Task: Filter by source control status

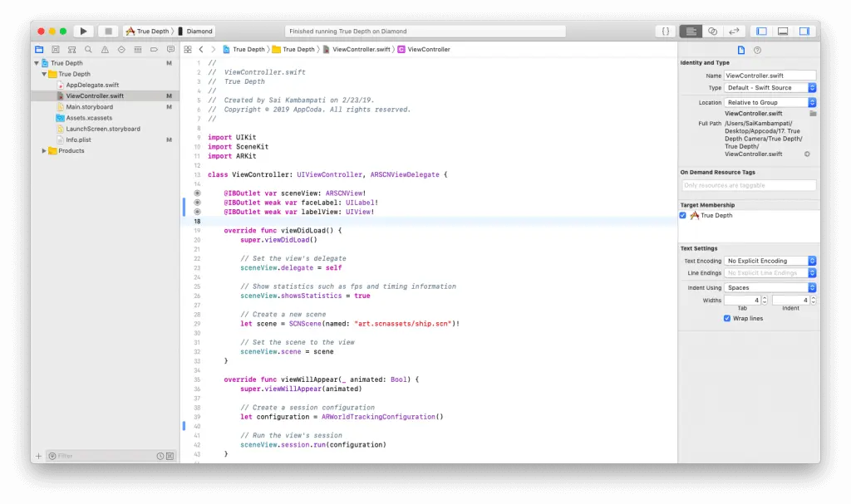Action: click(170, 457)
